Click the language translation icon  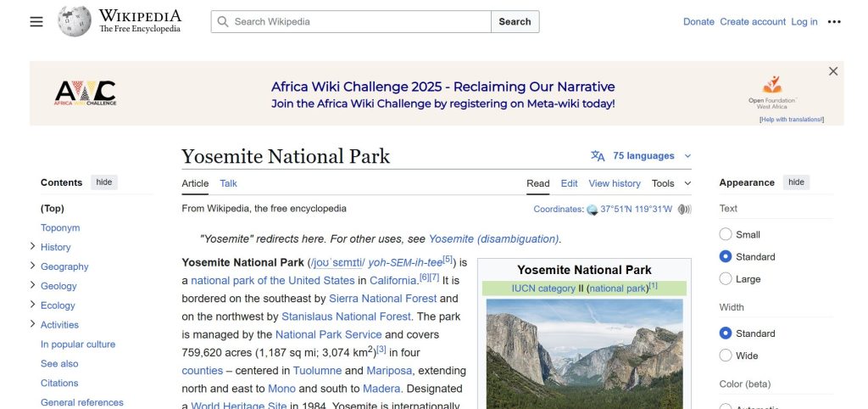[598, 156]
